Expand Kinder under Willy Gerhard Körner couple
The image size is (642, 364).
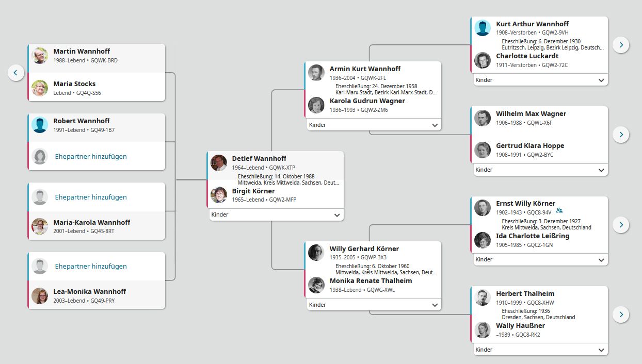(374, 305)
